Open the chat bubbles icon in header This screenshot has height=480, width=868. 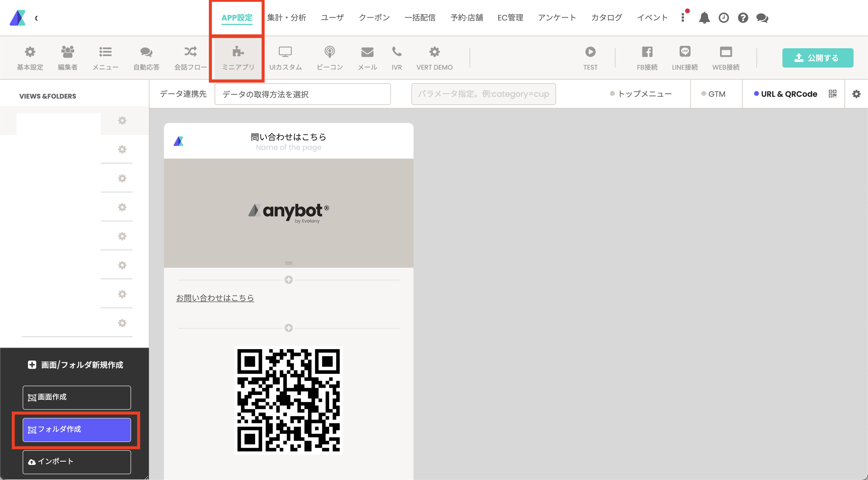click(762, 17)
